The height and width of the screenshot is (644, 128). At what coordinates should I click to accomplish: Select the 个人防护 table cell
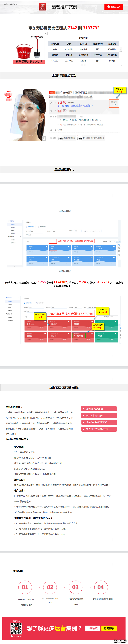tap(69, 49)
